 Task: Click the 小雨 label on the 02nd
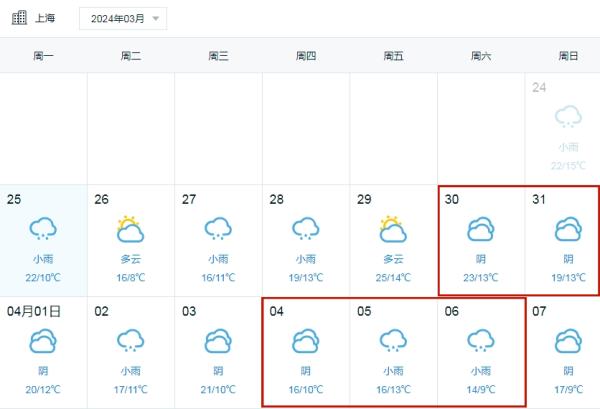pos(130,372)
